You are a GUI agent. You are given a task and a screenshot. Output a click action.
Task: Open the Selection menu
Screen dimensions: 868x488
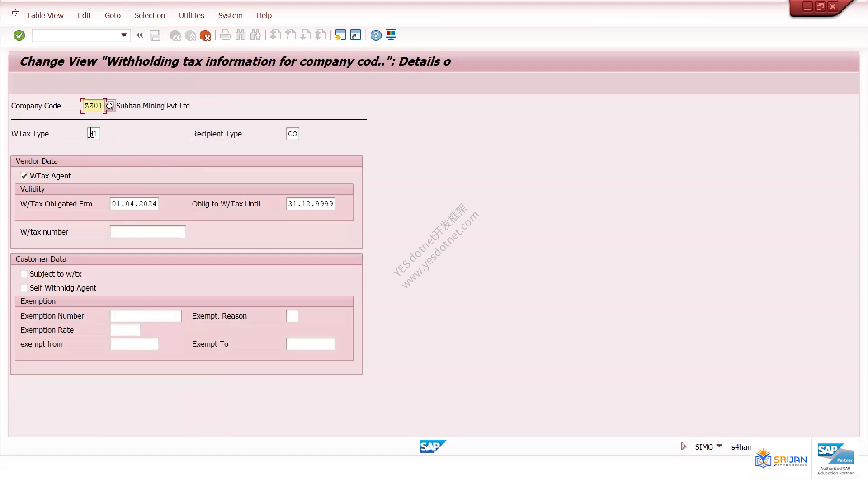pyautogui.click(x=150, y=15)
